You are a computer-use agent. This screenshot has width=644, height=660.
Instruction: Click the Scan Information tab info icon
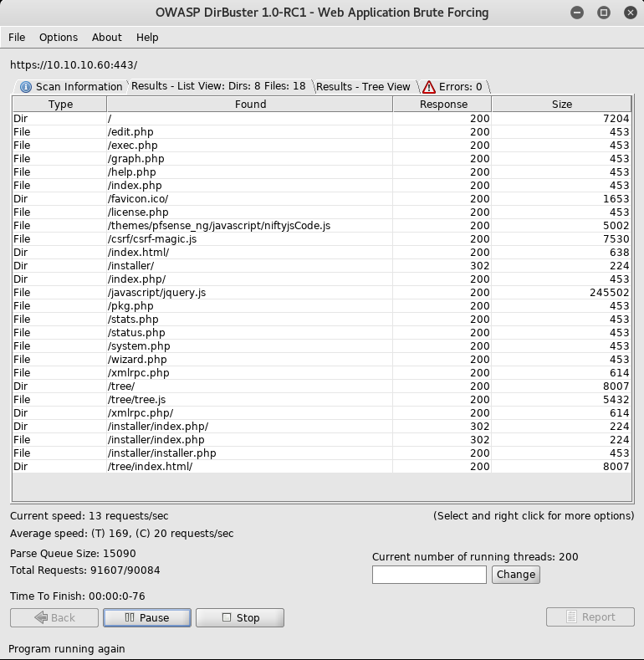25,86
